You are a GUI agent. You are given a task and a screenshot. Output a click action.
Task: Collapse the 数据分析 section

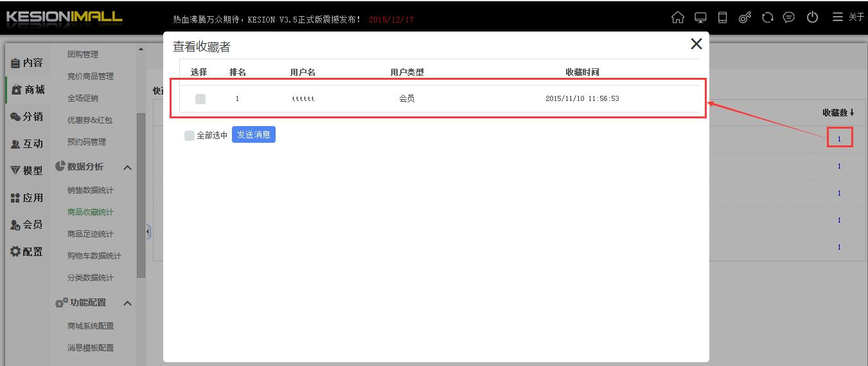(x=127, y=167)
